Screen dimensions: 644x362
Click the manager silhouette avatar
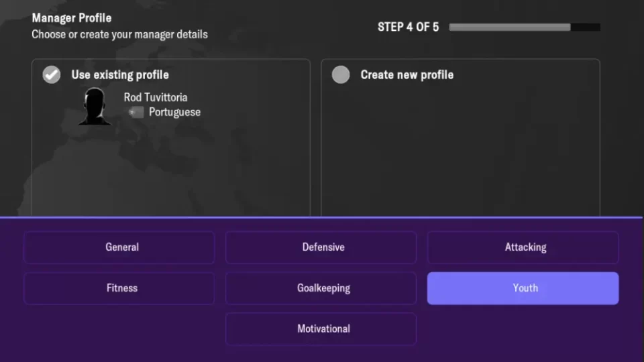point(95,107)
